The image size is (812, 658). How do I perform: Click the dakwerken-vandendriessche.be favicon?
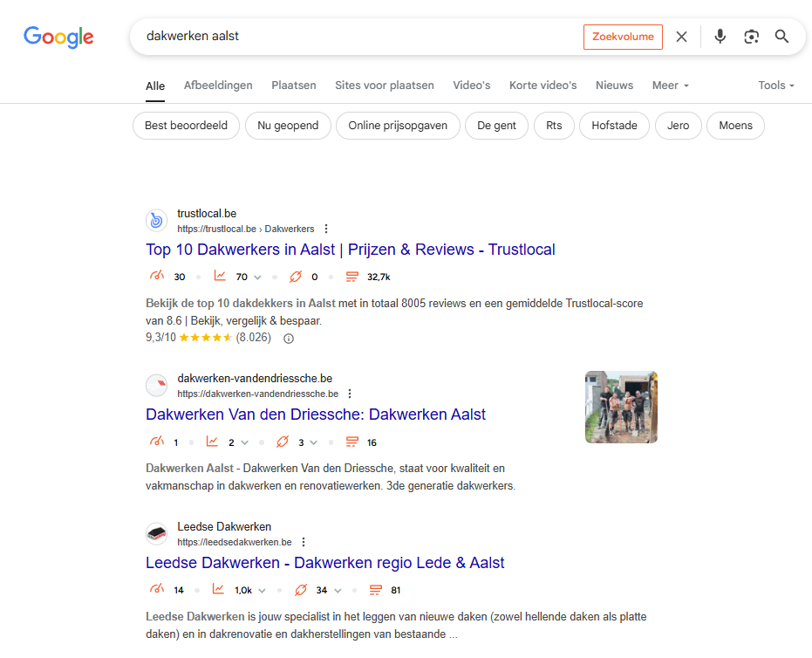pos(156,386)
